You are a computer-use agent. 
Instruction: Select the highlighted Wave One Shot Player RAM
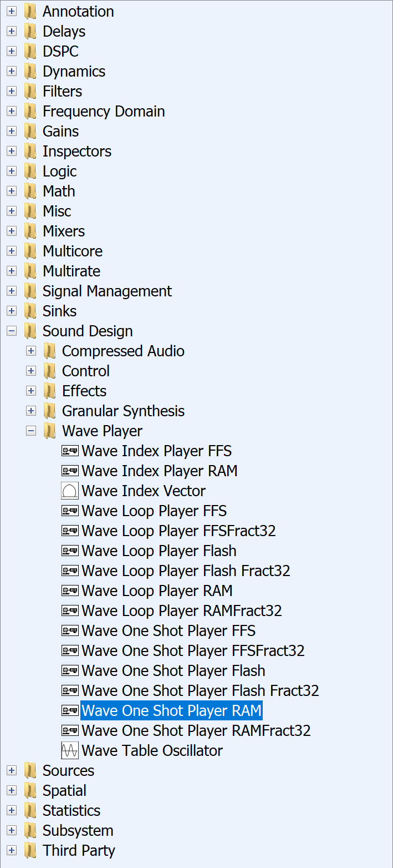coord(171,711)
